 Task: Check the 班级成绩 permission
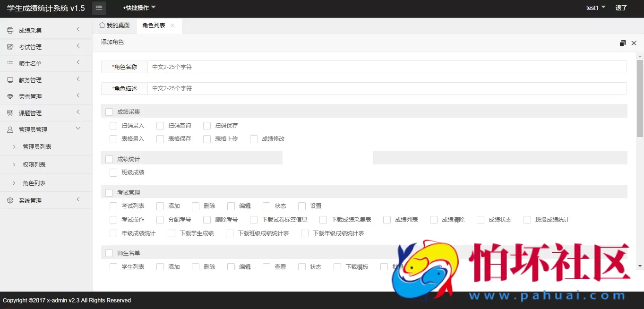(113, 172)
